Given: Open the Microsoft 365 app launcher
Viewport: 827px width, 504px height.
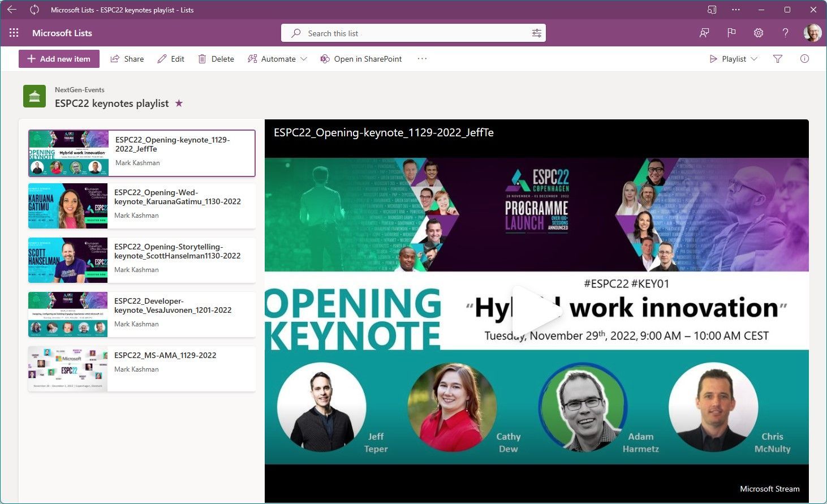Looking at the screenshot, I should point(14,32).
